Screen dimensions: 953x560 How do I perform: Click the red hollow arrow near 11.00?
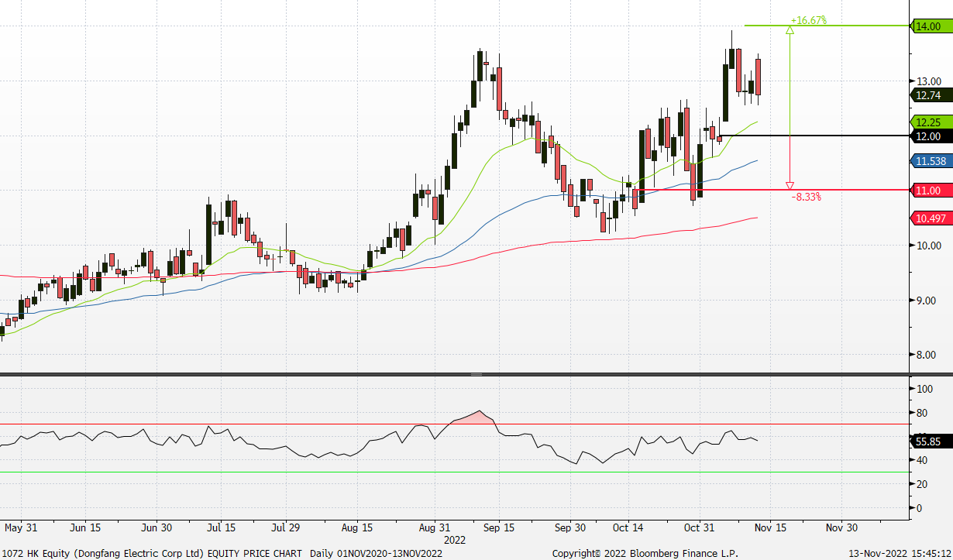coord(789,186)
